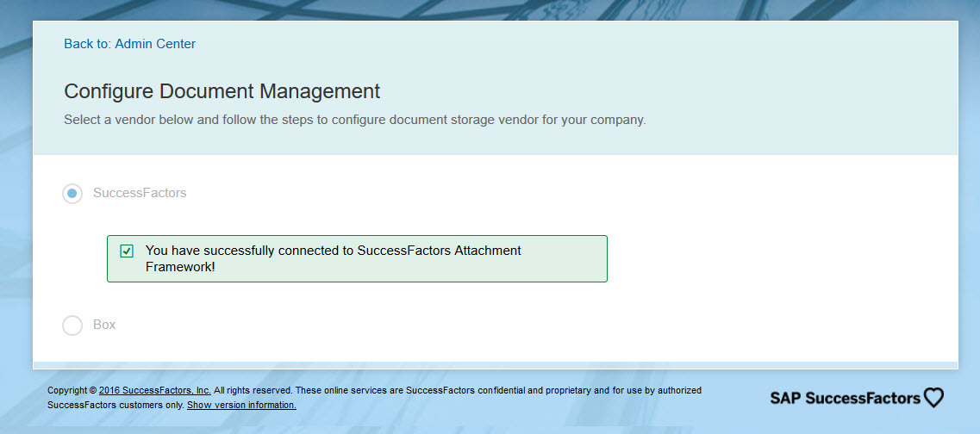Screen dimensions: 980x434
Task: Click the green success checkmark icon
Action: [127, 251]
